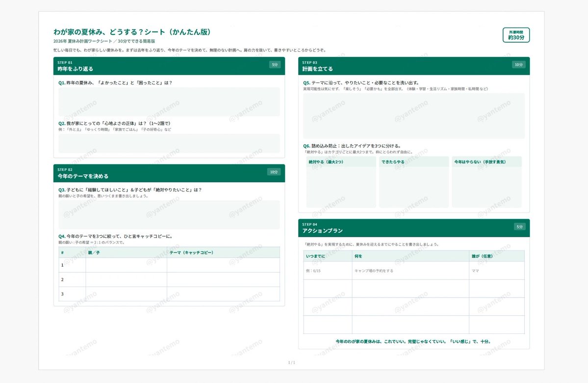Click the 何を column header

click(410, 256)
